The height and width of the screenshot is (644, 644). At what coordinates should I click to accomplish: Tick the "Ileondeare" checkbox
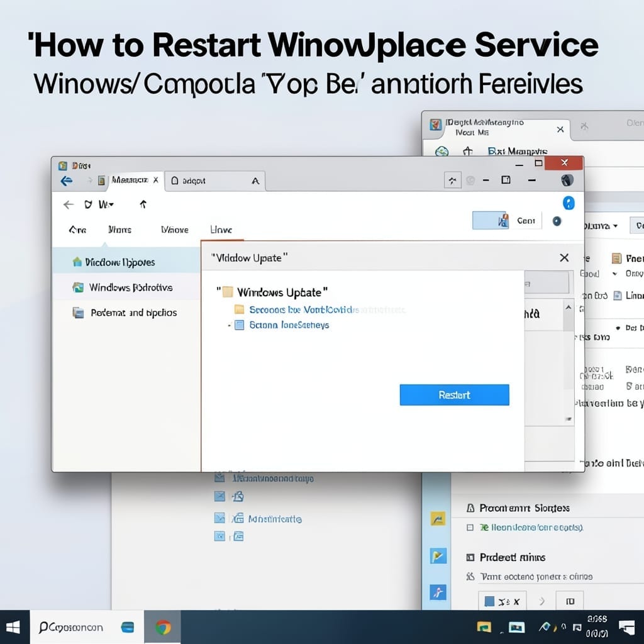470,528
